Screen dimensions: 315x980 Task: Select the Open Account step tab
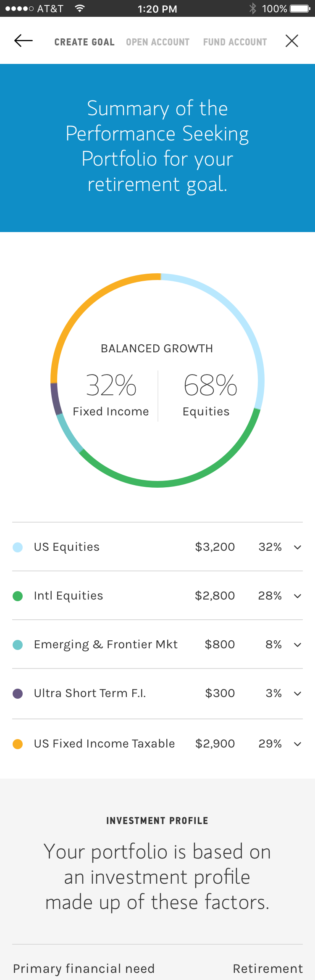(157, 42)
